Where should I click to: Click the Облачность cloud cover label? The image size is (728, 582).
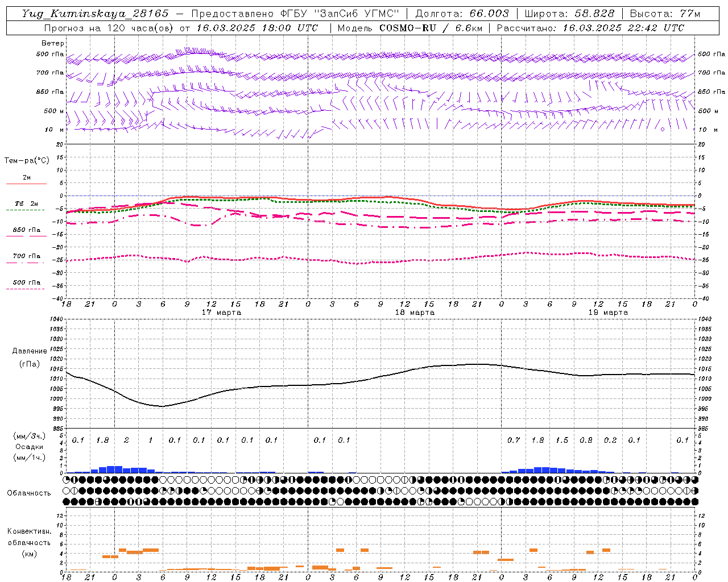click(x=29, y=493)
